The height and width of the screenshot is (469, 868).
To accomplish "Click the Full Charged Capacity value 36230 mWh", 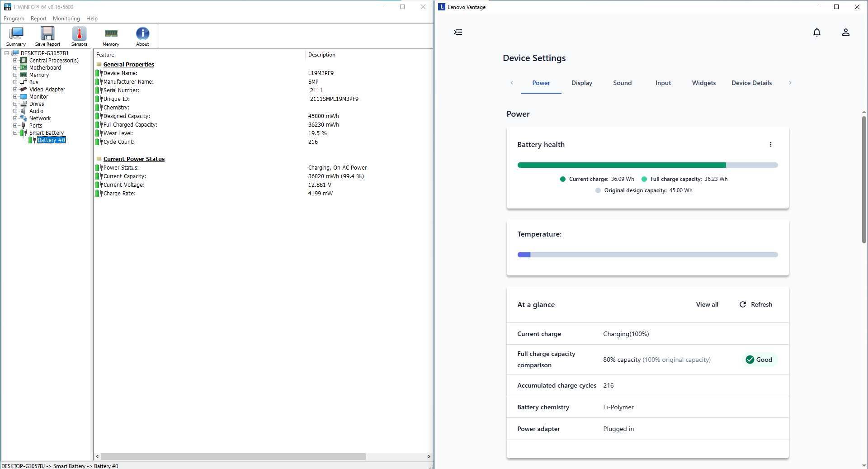I will point(323,124).
